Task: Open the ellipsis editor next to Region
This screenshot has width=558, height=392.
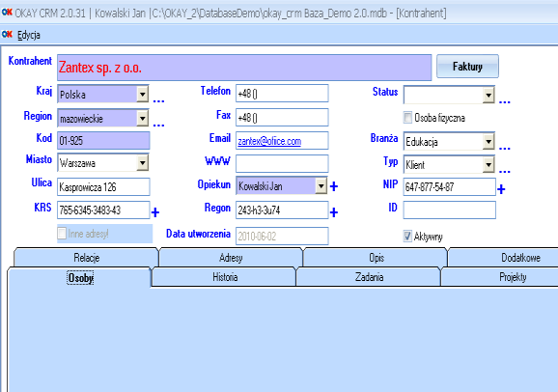Action: coord(158,125)
